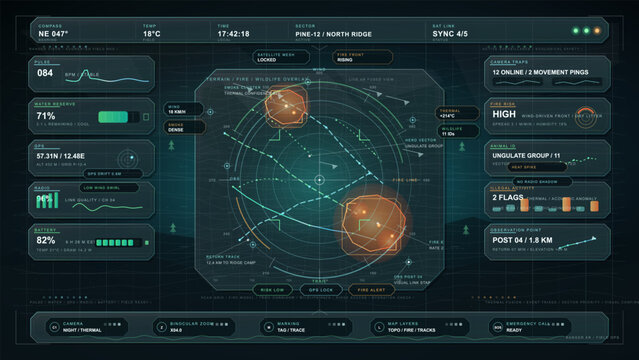The image size is (639, 360).
Task: Select the upper smoke cluster fire hotspot
Action: [x=286, y=107]
